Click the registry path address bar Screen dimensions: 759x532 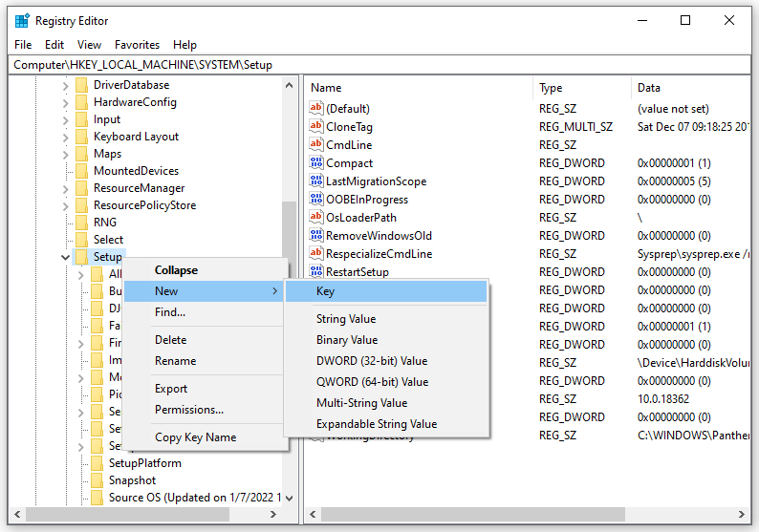379,65
